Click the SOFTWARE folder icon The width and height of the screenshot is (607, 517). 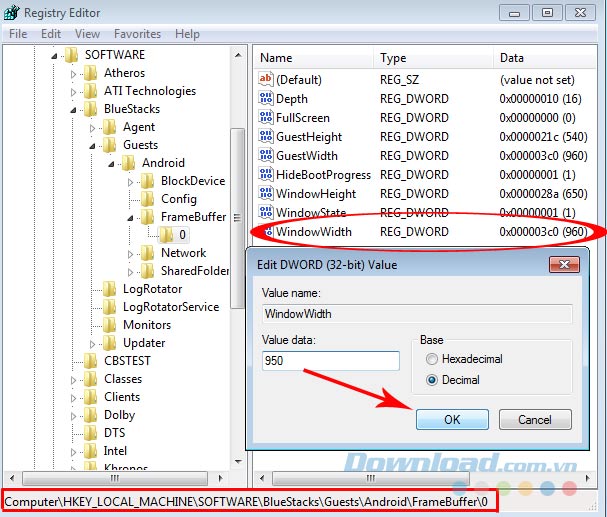click(x=72, y=55)
